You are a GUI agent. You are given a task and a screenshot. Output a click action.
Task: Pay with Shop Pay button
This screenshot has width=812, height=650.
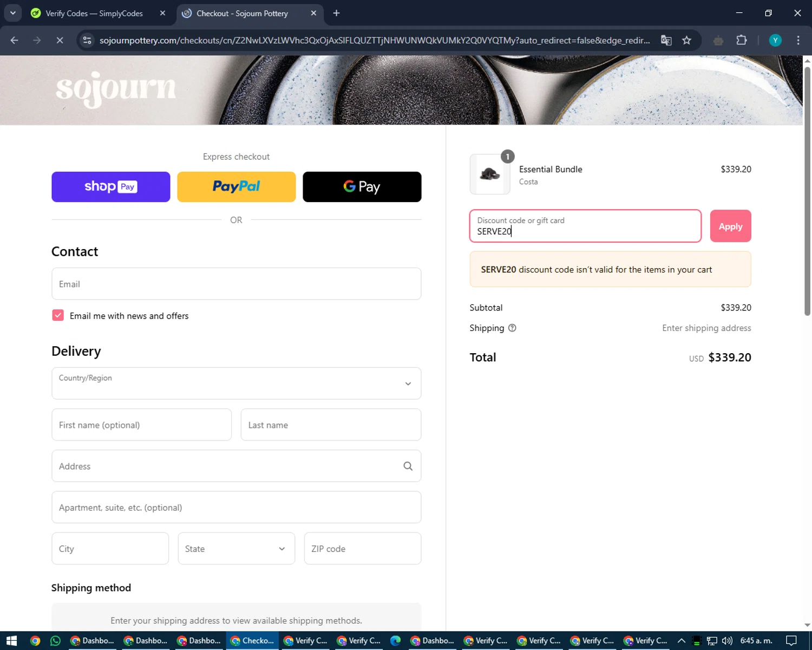tap(111, 187)
